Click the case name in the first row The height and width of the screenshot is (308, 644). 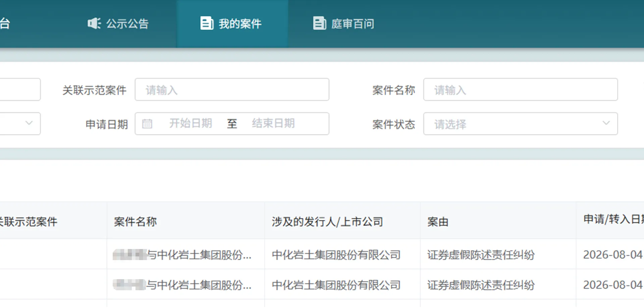[182, 255]
